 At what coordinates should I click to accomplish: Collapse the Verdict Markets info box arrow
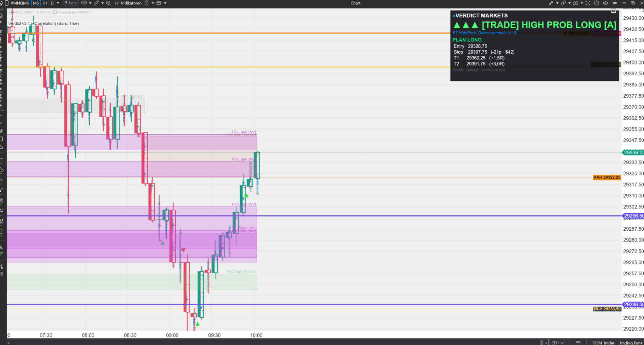tap(613, 11)
